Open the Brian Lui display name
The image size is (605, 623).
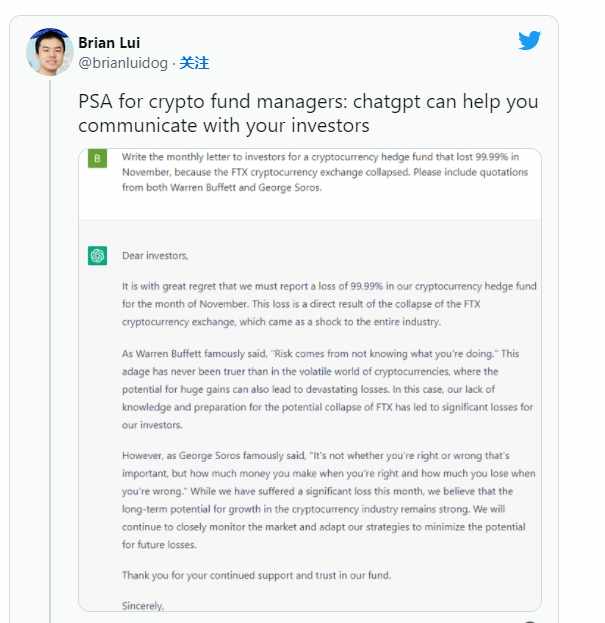pos(109,43)
